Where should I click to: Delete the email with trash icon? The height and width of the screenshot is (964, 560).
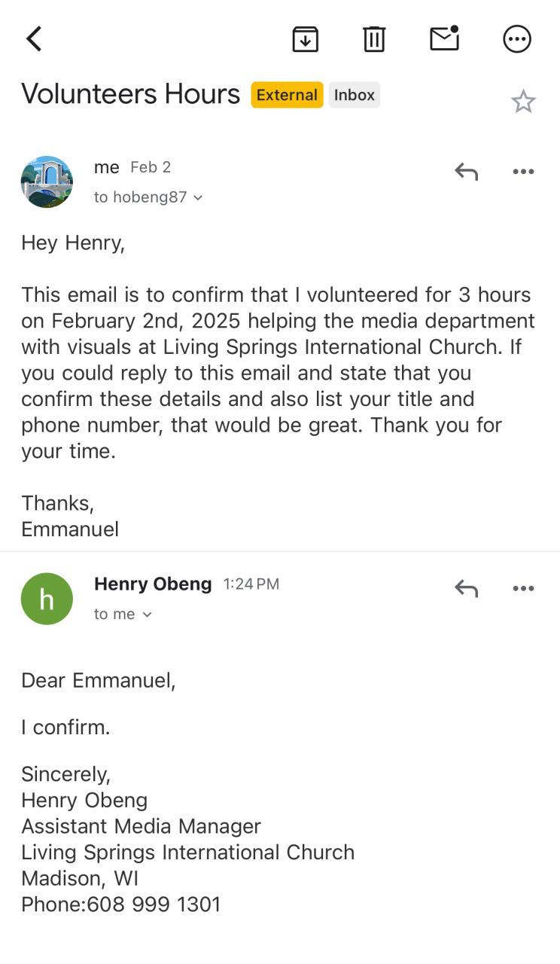pyautogui.click(x=374, y=39)
